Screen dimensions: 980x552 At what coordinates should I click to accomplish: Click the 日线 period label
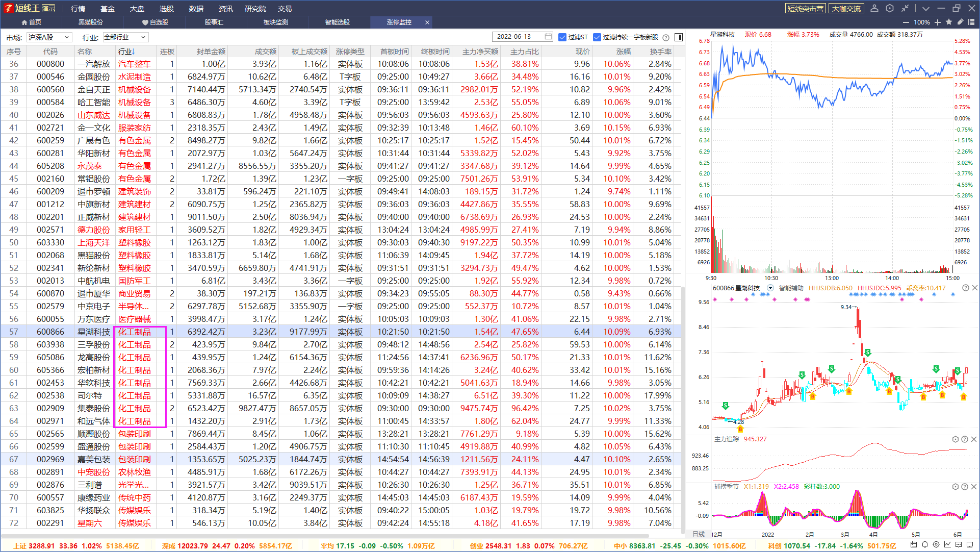tap(699, 534)
